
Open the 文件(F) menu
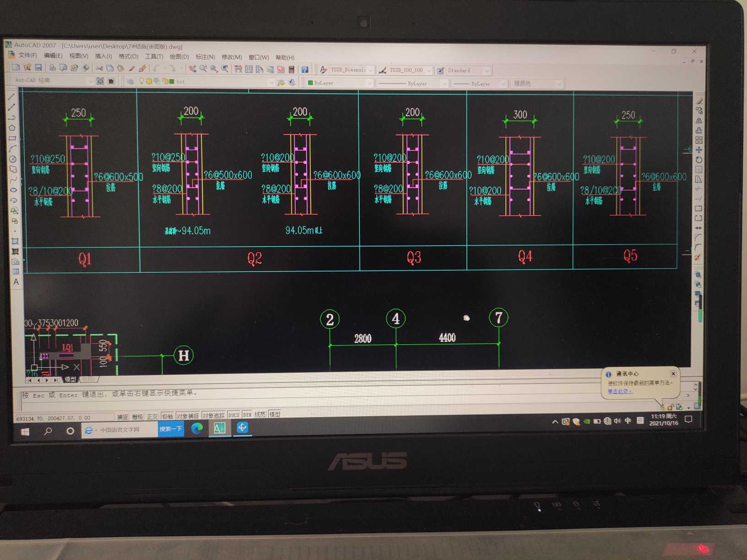pos(28,55)
